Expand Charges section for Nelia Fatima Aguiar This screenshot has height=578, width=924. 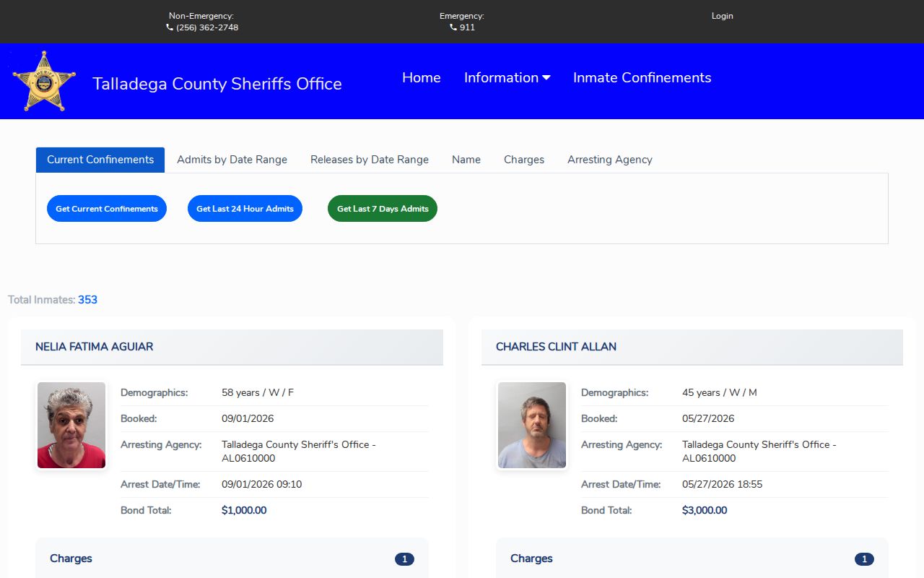tap(232, 558)
